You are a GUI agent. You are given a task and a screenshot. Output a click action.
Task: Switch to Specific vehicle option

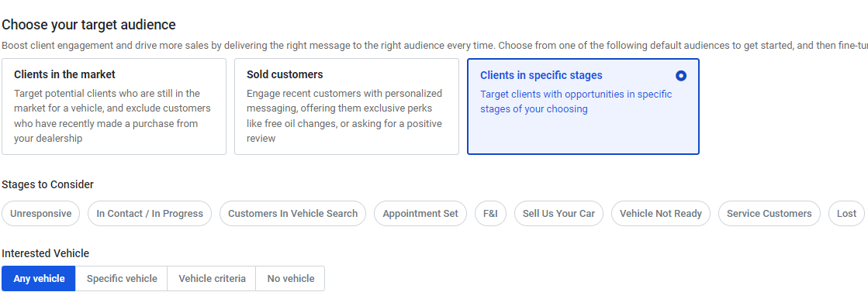pyautogui.click(x=122, y=279)
